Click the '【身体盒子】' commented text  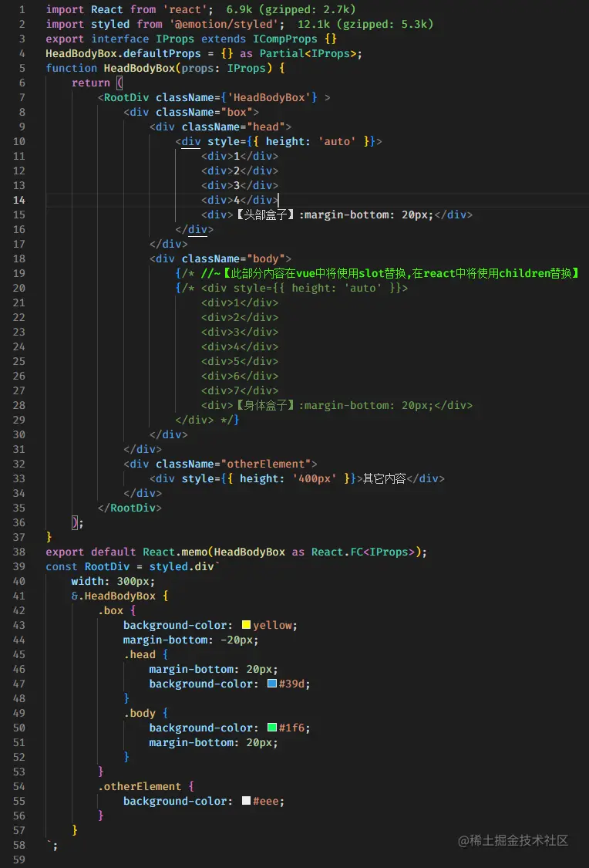pyautogui.click(x=265, y=405)
